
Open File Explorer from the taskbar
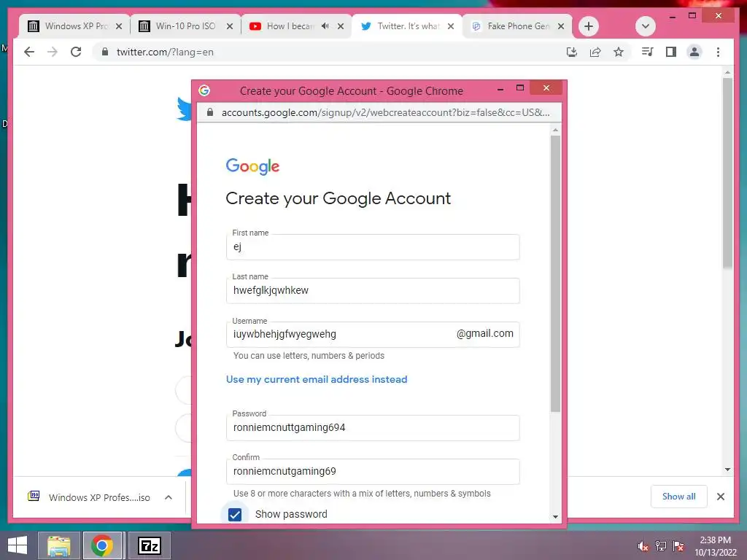pos(58,545)
